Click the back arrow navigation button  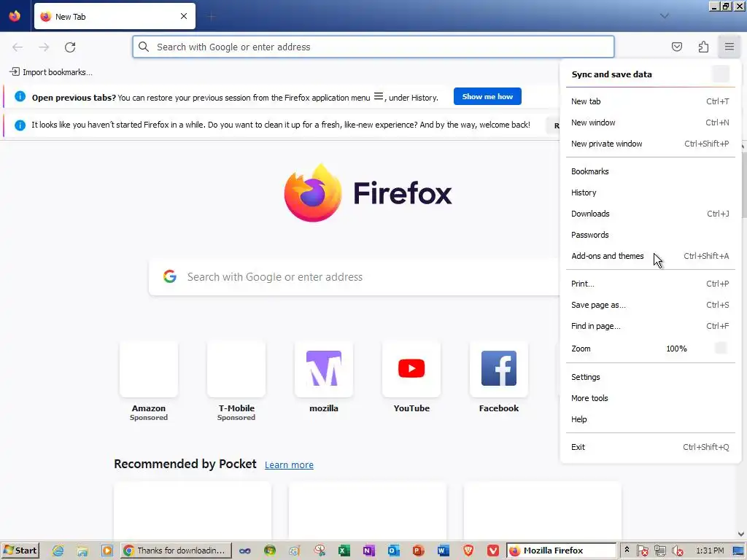pos(18,47)
